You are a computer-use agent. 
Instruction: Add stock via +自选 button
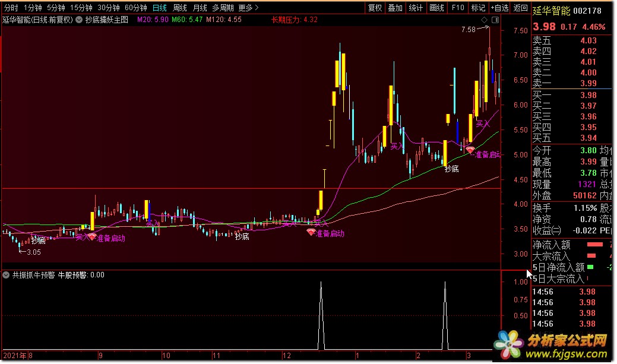[x=499, y=8]
